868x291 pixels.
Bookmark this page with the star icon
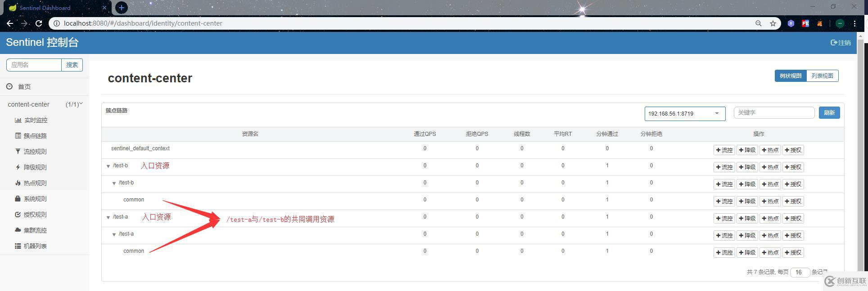click(773, 23)
